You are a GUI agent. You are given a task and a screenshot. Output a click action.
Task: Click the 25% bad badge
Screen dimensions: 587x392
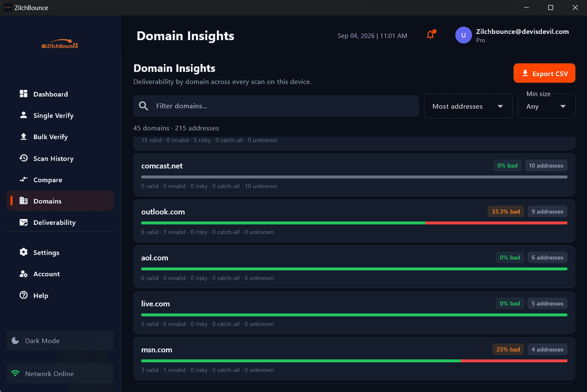(508, 349)
